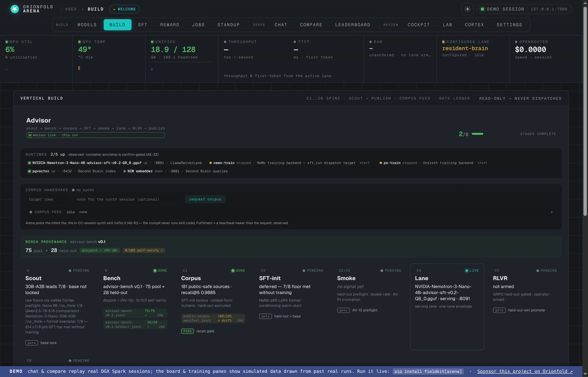Select the active Build tab

coord(117,25)
